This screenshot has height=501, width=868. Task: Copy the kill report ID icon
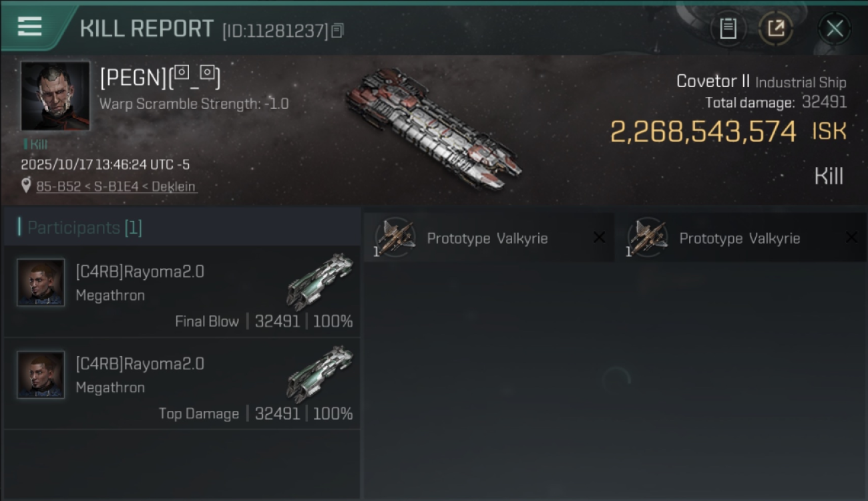[338, 31]
